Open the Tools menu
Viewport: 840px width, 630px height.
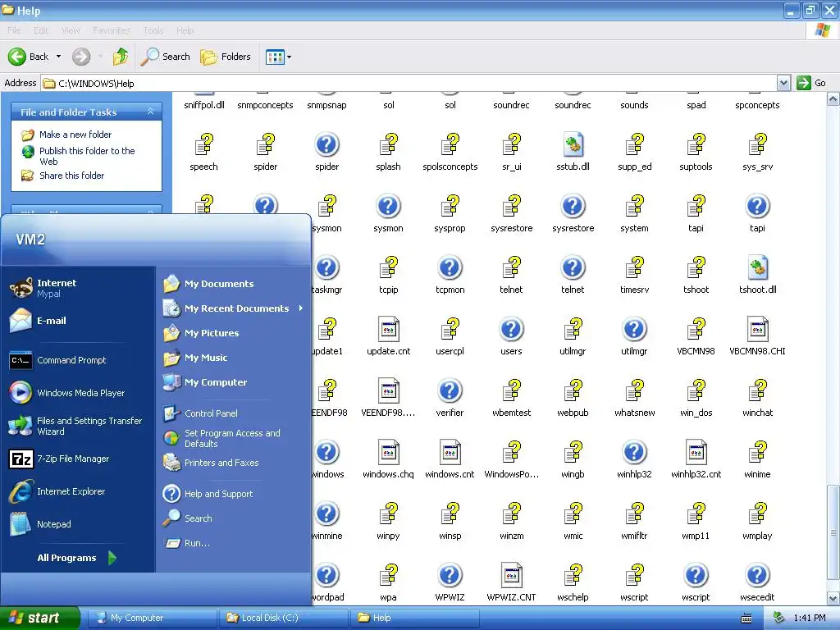[153, 30]
